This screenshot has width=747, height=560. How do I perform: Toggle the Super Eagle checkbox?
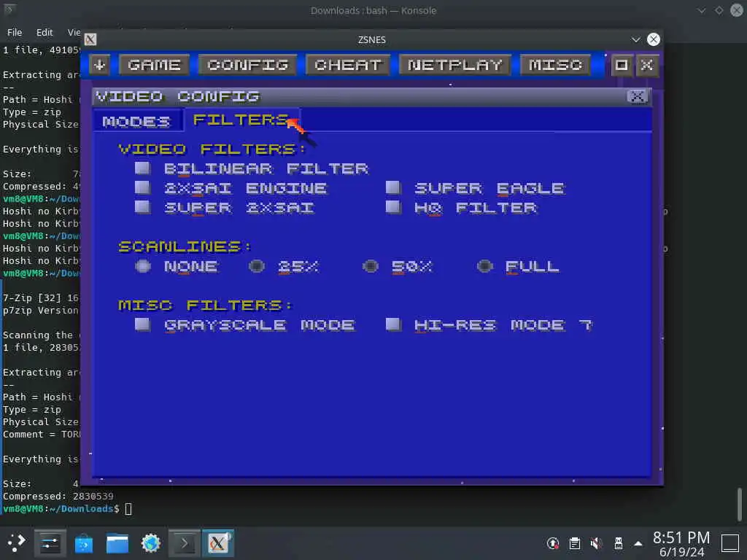click(393, 187)
